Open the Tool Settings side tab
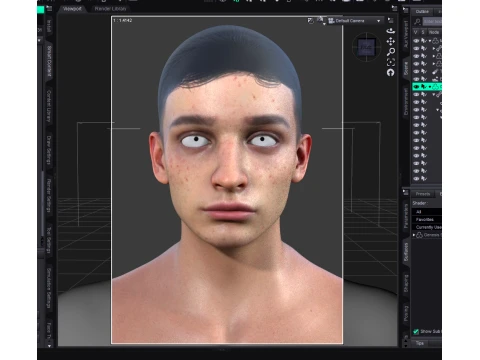The image size is (480, 360). [49, 240]
